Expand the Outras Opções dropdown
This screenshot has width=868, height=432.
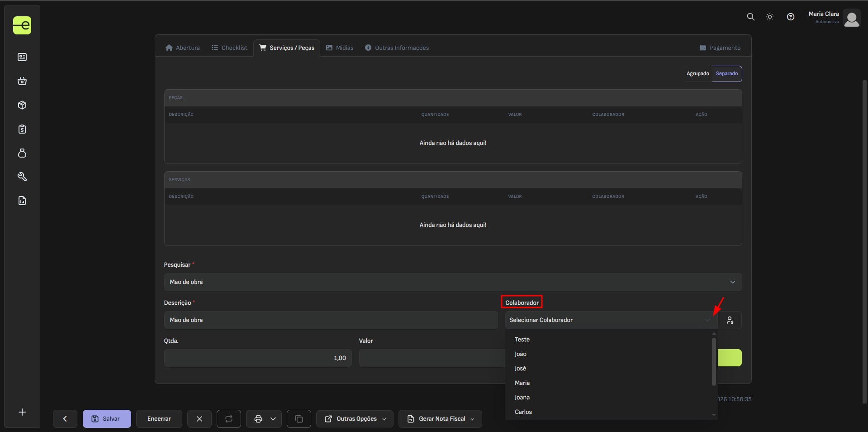[x=355, y=419]
